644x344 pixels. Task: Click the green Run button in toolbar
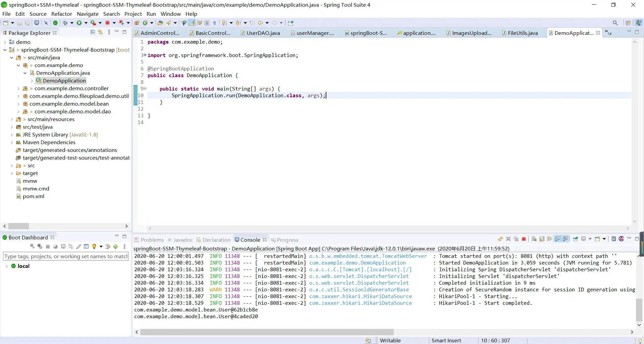[79, 23]
